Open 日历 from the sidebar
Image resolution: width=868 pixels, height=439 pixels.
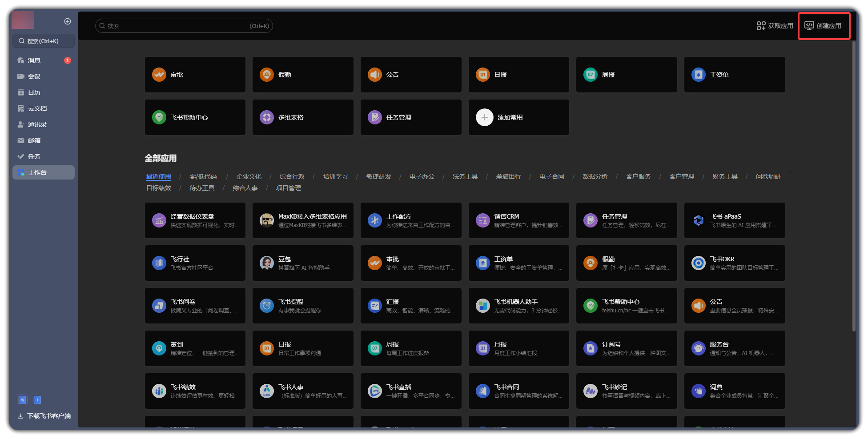coord(34,92)
